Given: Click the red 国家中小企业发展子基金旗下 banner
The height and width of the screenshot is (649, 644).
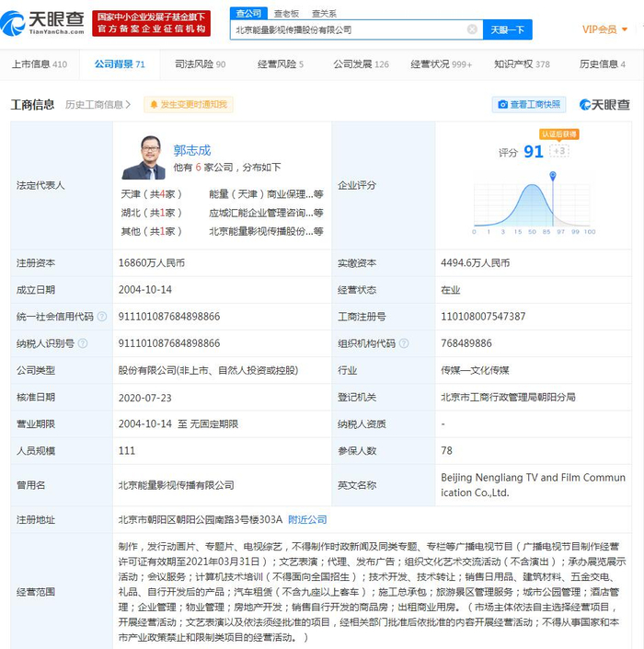Looking at the screenshot, I should 152,23.
